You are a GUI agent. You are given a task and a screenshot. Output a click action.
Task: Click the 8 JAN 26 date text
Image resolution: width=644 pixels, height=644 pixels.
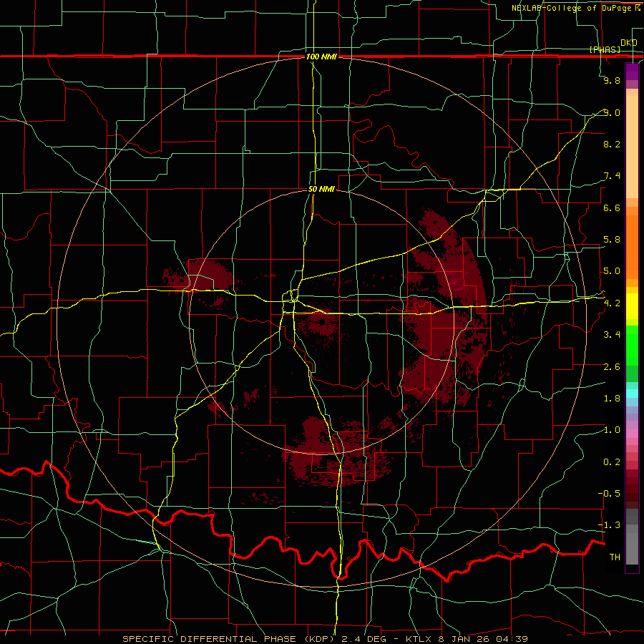click(465, 639)
